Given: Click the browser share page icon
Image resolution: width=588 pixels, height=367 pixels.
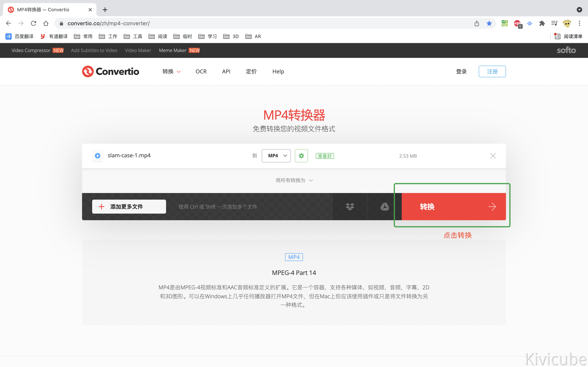Looking at the screenshot, I should coord(477,23).
